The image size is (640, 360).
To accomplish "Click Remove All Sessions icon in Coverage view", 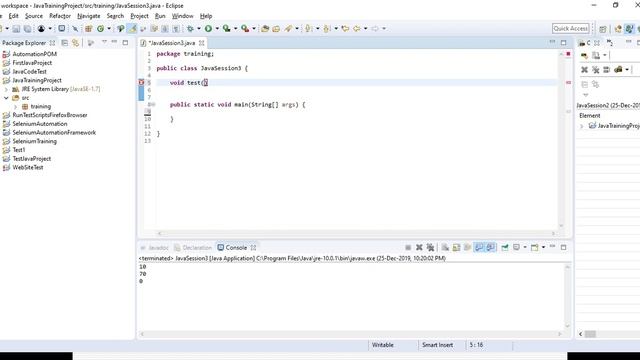I will [x=596, y=70].
